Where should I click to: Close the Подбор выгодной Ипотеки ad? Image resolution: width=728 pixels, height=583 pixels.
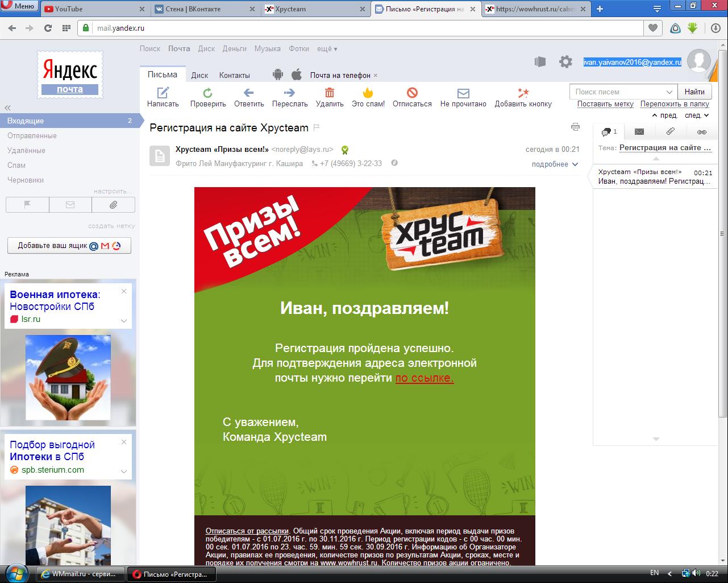point(124,442)
